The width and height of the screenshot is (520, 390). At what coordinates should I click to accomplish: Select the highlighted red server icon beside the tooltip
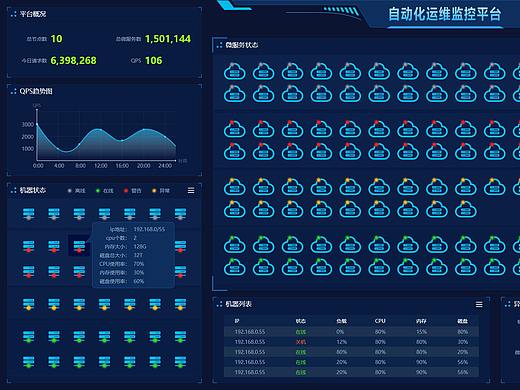click(x=79, y=246)
